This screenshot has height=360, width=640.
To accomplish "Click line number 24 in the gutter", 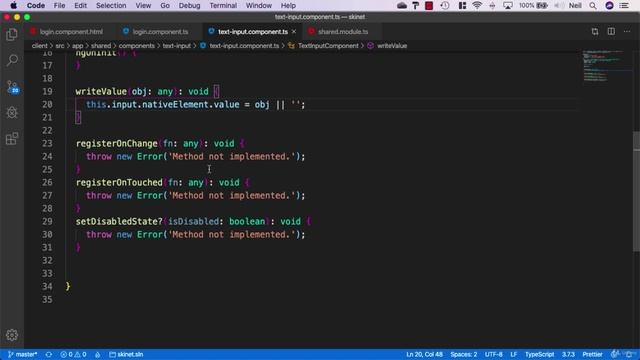I will [x=47, y=156].
